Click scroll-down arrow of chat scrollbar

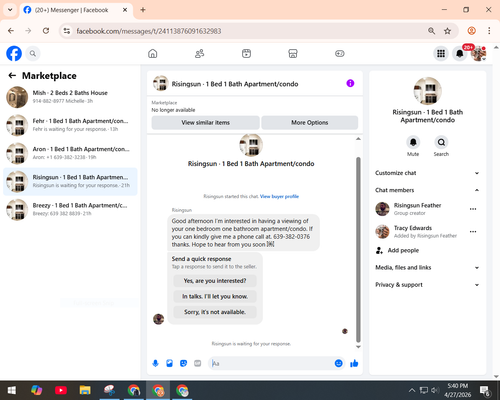pyautogui.click(x=358, y=347)
